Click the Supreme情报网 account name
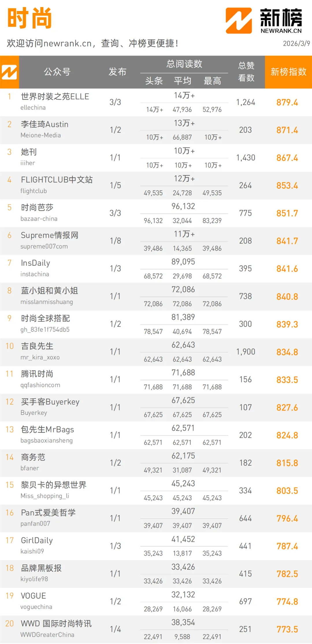The width and height of the screenshot is (312, 644). point(49,235)
